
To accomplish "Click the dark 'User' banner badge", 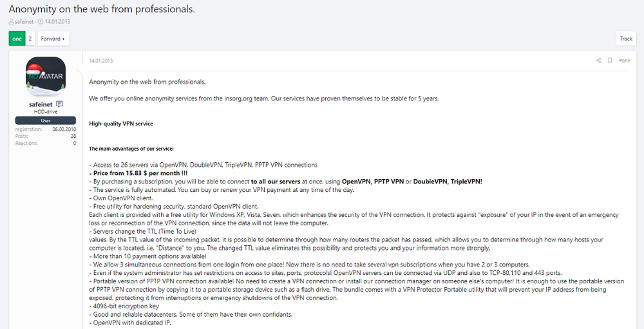I will [x=46, y=120].
